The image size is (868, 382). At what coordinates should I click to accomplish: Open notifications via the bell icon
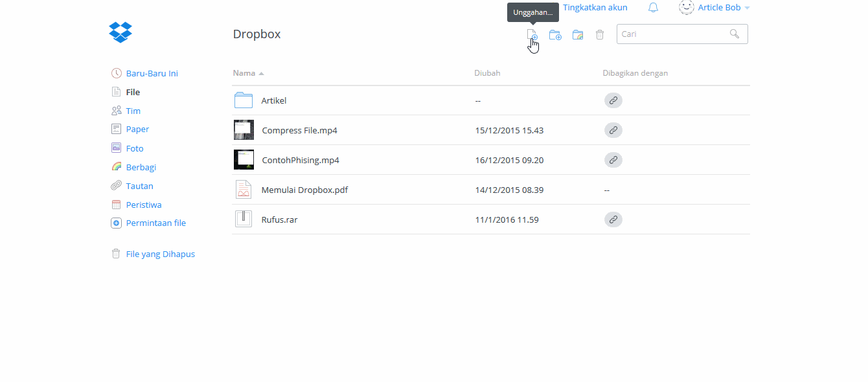pos(653,8)
